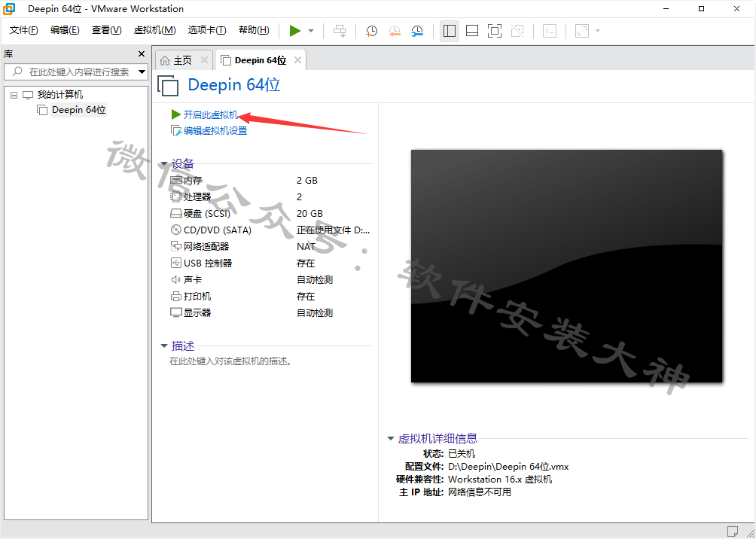
Task: Close the Deepin 64位 tab
Action: click(297, 60)
